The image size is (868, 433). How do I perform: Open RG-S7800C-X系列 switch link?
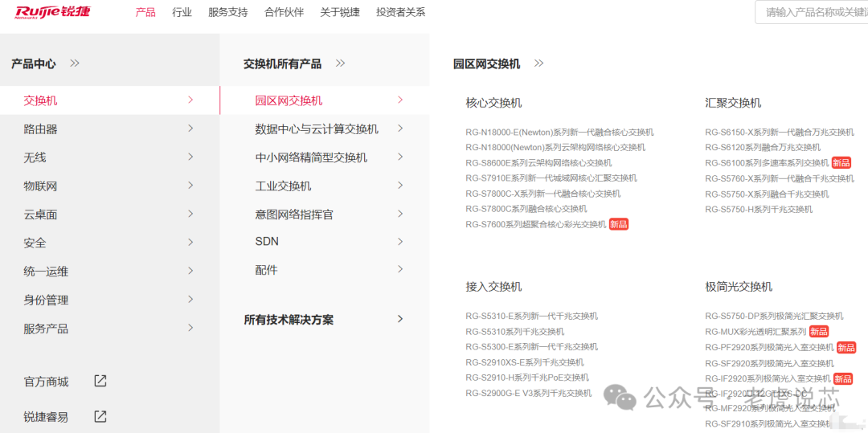click(543, 194)
